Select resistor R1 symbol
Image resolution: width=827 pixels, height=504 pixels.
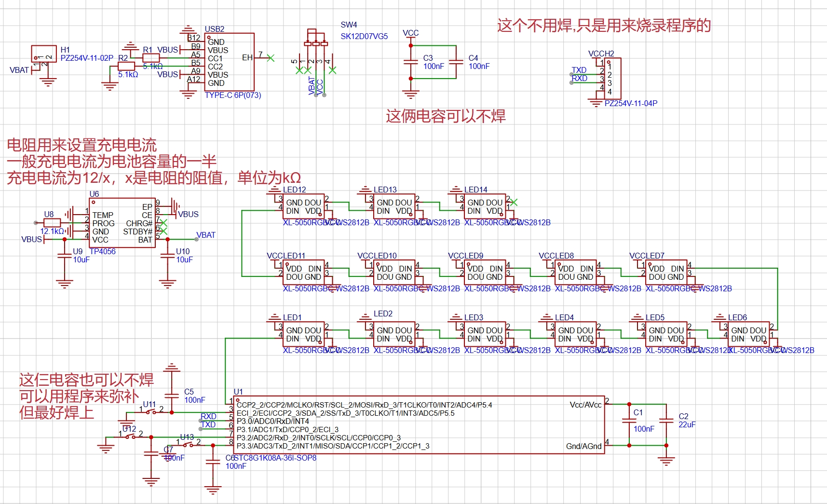[x=151, y=58]
